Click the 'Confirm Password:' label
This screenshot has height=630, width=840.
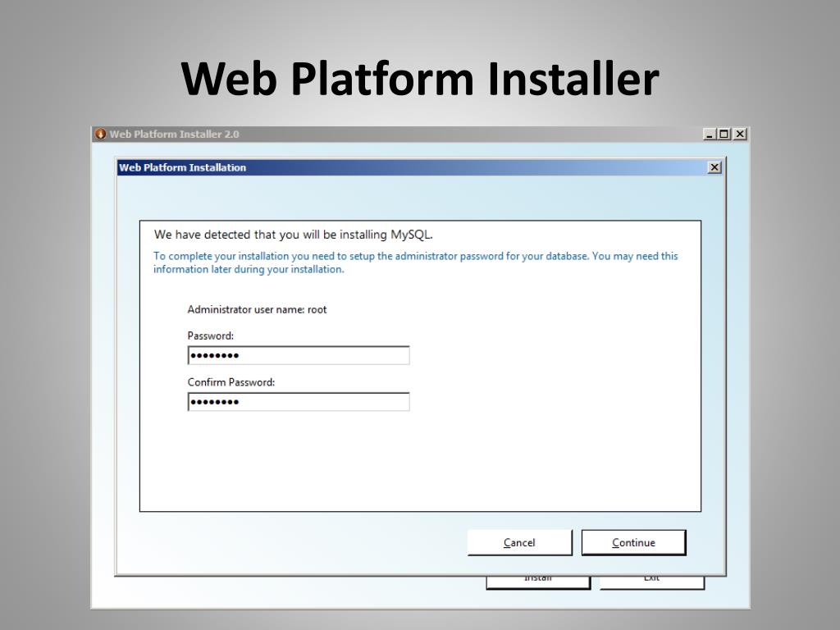[x=231, y=382]
